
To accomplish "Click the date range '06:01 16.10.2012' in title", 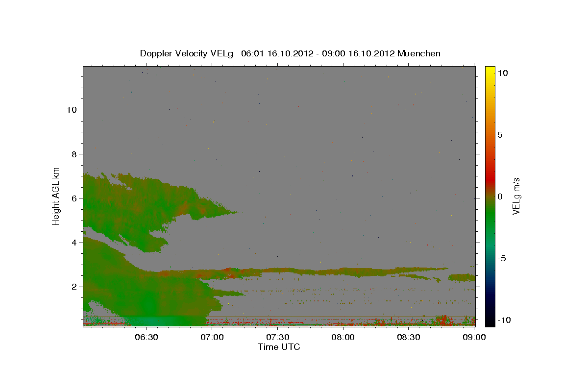I will 276,53.
